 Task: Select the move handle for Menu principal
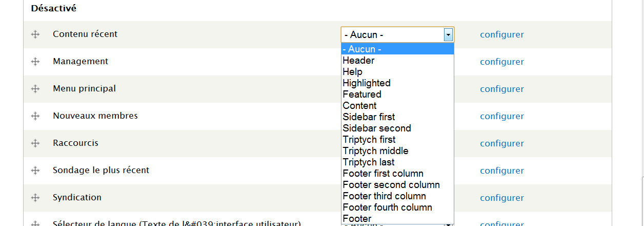[x=35, y=89]
